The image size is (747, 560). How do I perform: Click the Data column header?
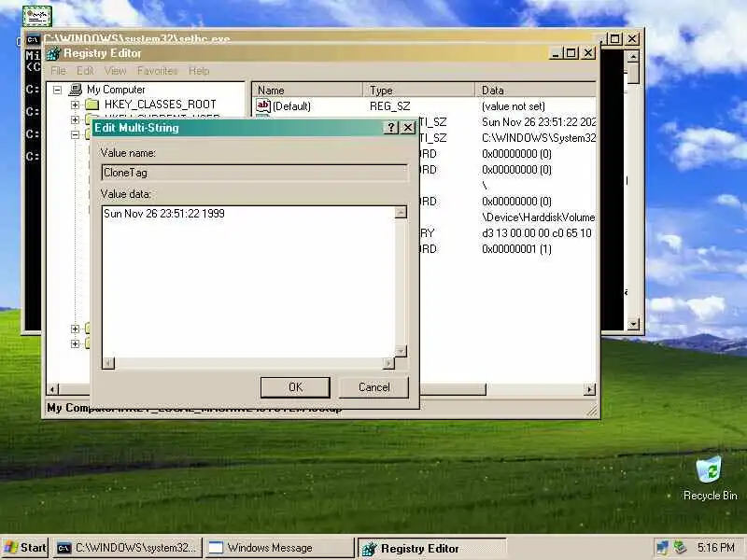(536, 90)
